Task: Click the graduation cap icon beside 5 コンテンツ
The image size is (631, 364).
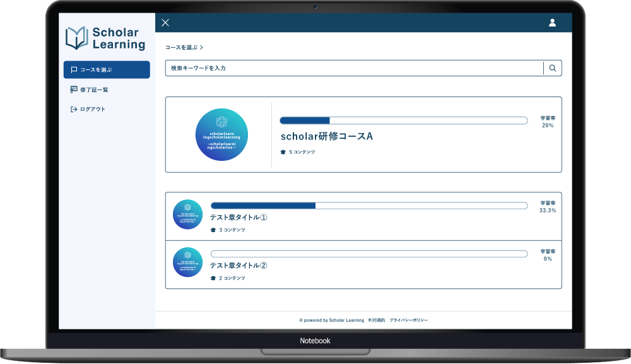Action: pyautogui.click(x=283, y=152)
